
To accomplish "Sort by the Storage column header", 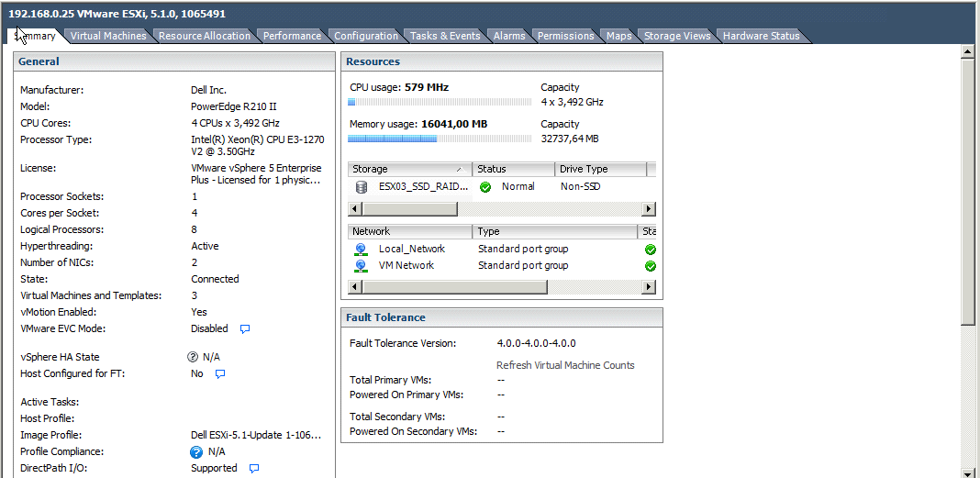I will pos(409,170).
